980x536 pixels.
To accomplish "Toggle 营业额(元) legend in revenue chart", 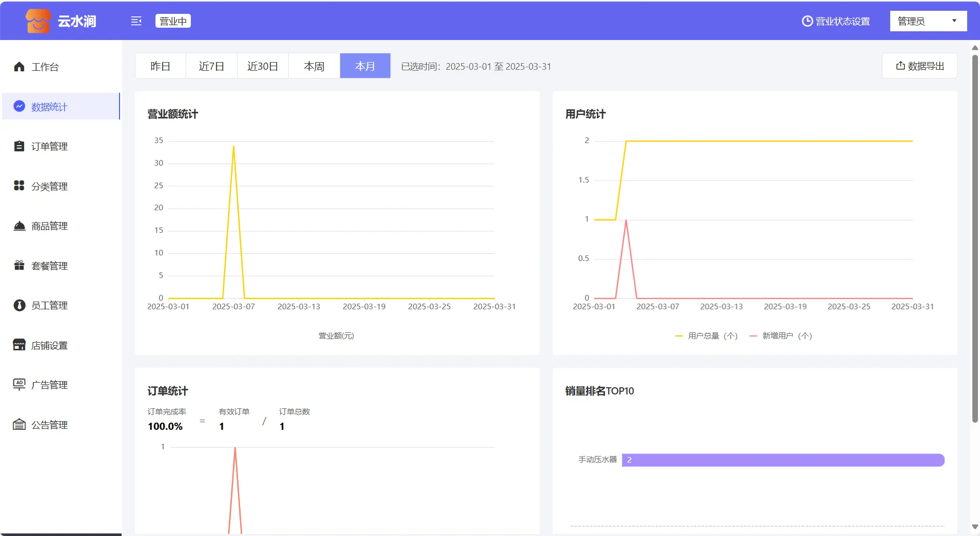I will (x=336, y=336).
